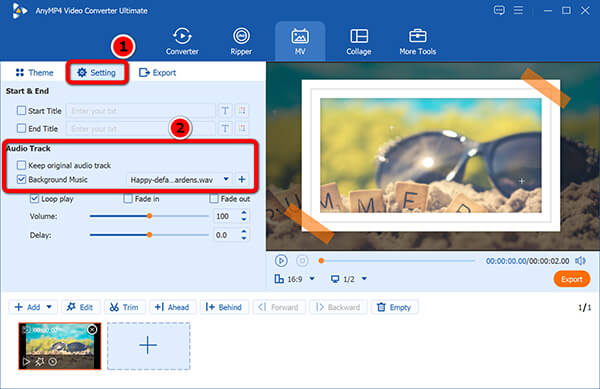
Task: Click the Volume slider handle
Action: 150,216
